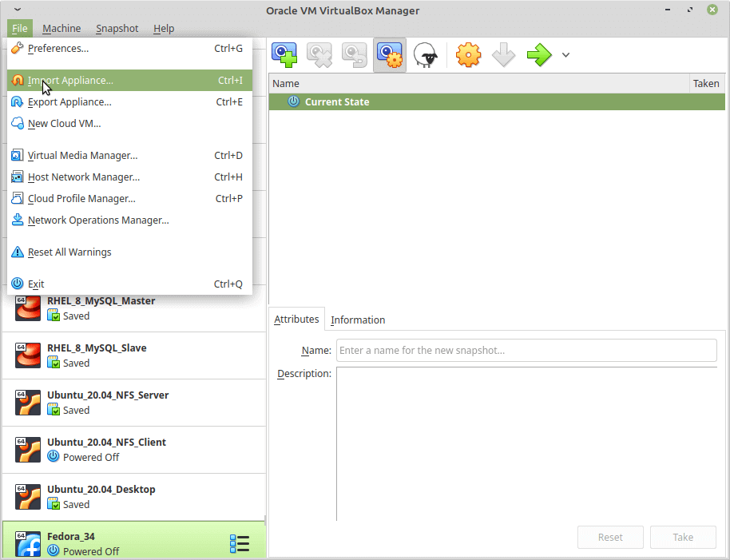
Task: Sort by the Name column header
Action: [479, 83]
